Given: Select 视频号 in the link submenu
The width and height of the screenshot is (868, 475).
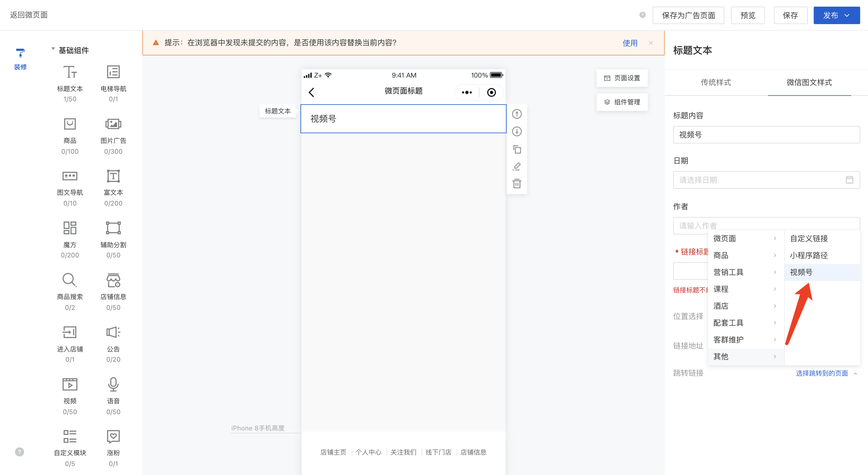Looking at the screenshot, I should [x=801, y=272].
